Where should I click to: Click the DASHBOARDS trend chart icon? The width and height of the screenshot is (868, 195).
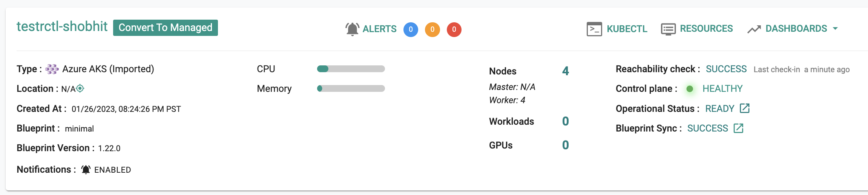(x=754, y=29)
